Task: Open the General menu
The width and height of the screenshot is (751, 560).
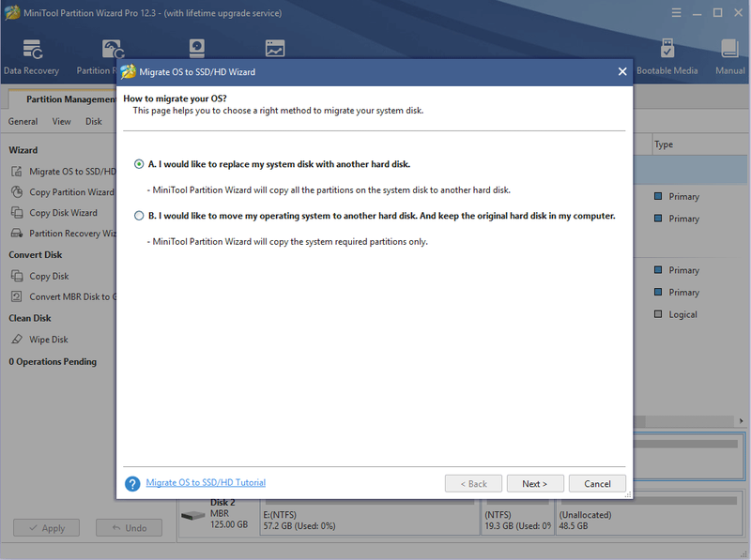Action: pos(23,122)
